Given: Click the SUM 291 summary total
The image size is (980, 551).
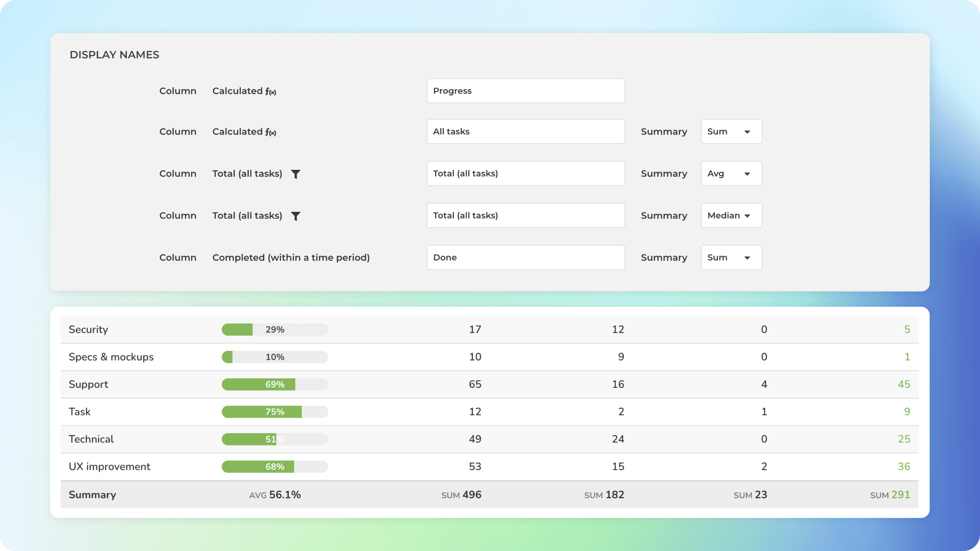Looking at the screenshot, I should (x=890, y=495).
